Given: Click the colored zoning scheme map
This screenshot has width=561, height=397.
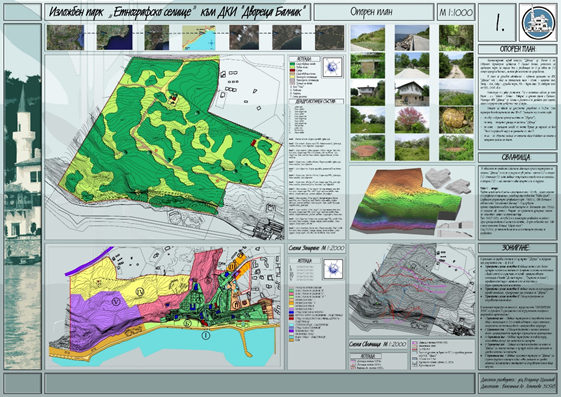Looking at the screenshot, I should click(x=165, y=306).
